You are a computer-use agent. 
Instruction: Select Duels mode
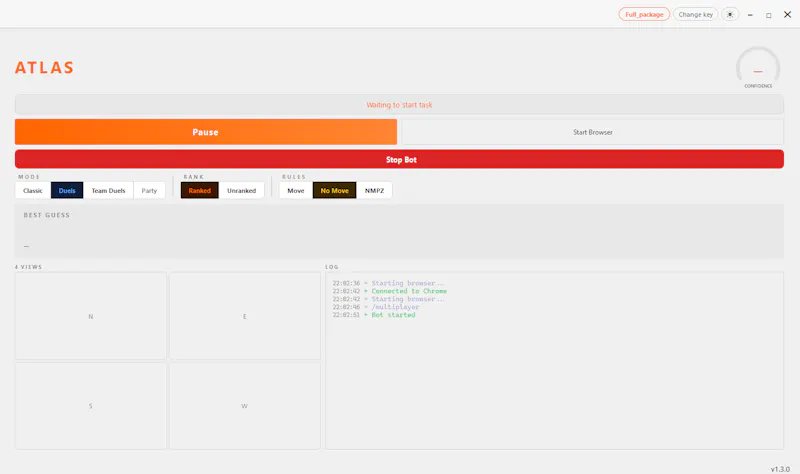coord(67,190)
